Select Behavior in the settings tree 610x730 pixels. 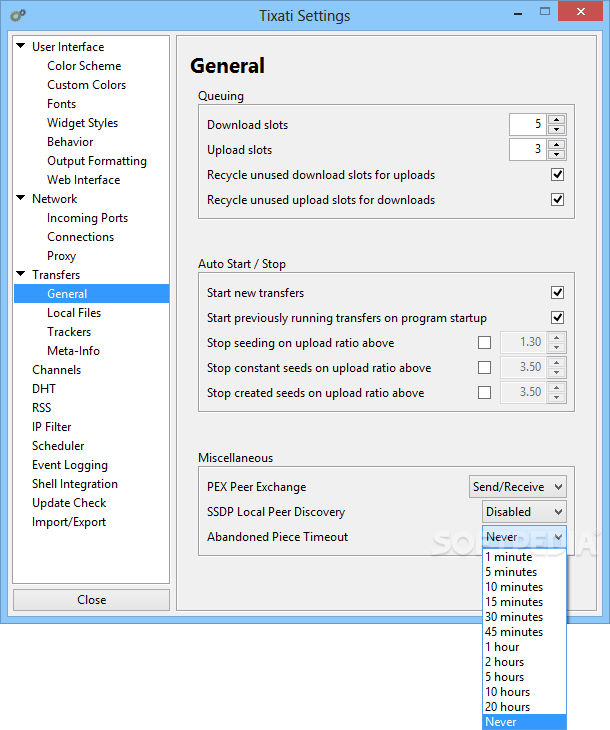coord(70,142)
